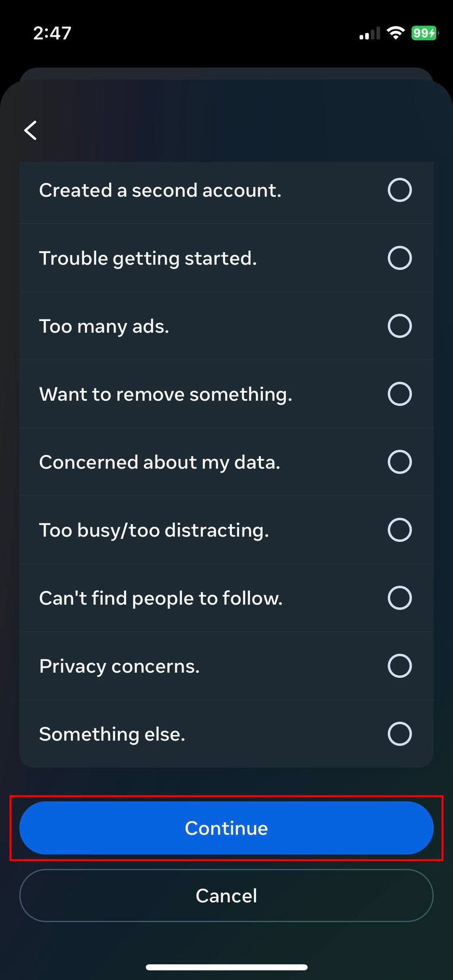Tap the back arrow icon
Viewport: 453px width, 980px height.
coord(31,130)
